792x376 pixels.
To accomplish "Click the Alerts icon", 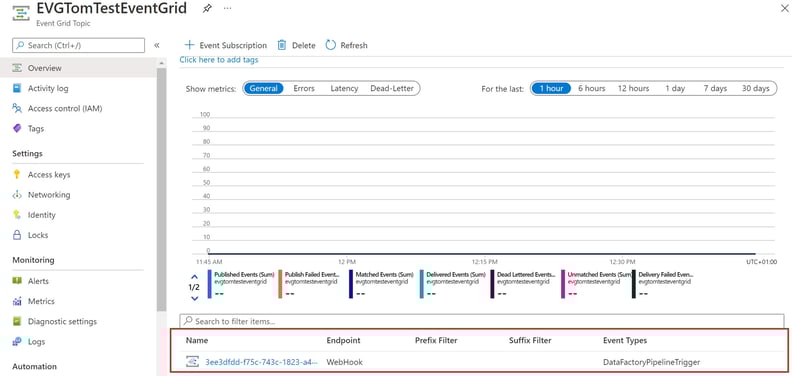I will [x=17, y=281].
